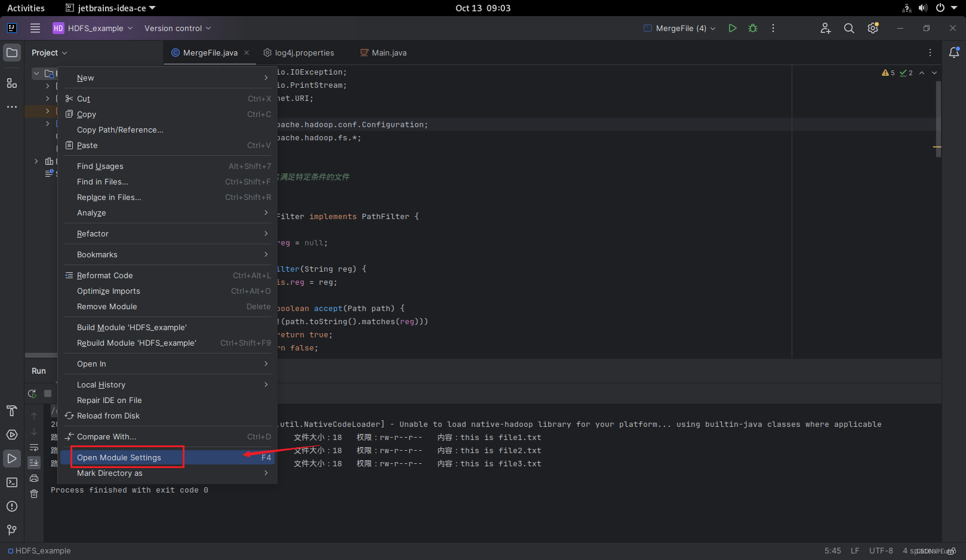Run the program with the green Run icon
Viewport: 966px width, 560px height.
pyautogui.click(x=733, y=27)
